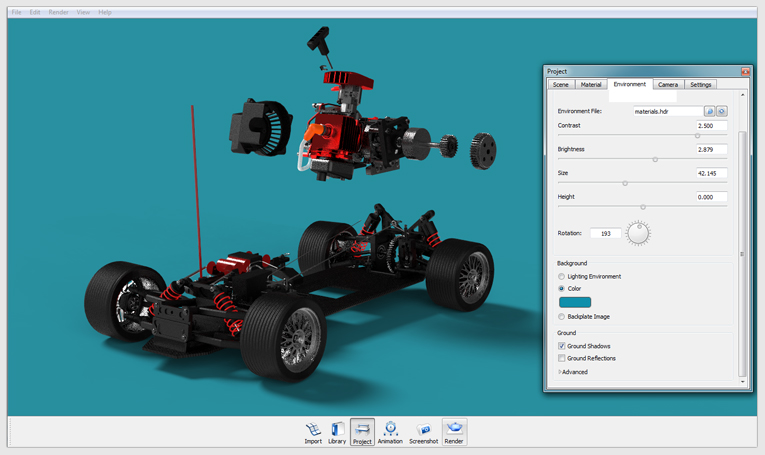The width and height of the screenshot is (765, 455).
Task: Open the Animation timeline
Action: (x=390, y=432)
